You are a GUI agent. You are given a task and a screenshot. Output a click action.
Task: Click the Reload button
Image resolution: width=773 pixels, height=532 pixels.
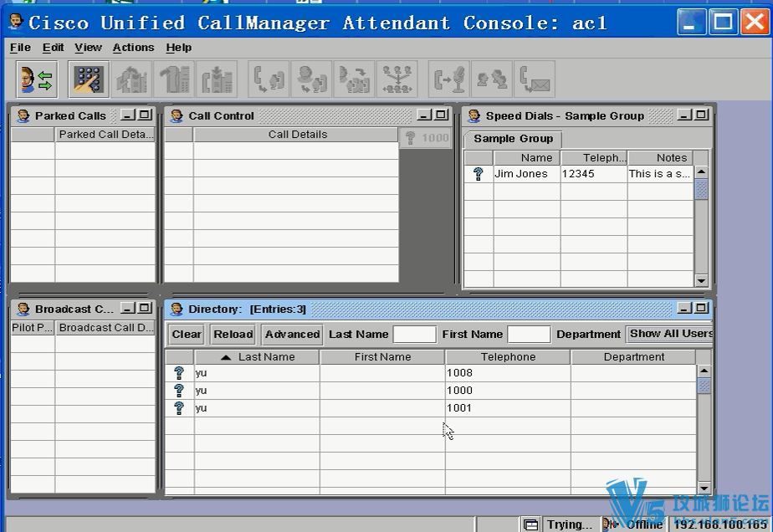click(x=233, y=335)
